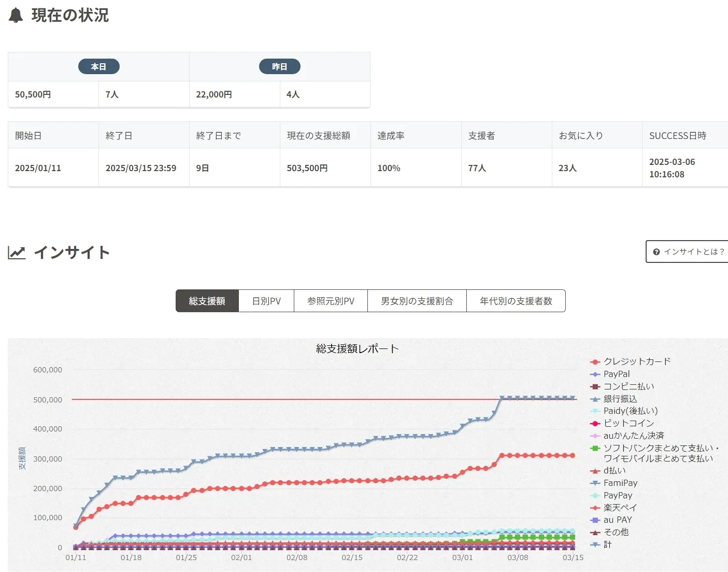
Task: Toggle the 計 total series legend entry
Action: tap(607, 545)
